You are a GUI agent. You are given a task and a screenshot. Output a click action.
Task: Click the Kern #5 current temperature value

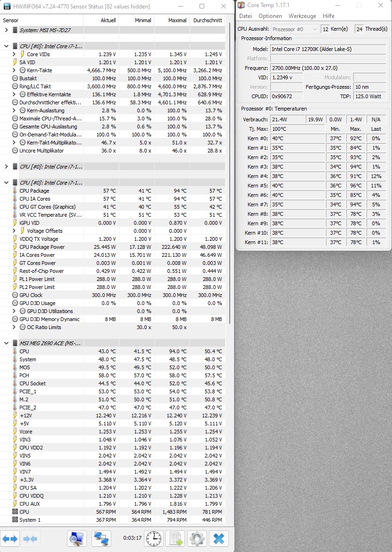[x=298, y=186]
